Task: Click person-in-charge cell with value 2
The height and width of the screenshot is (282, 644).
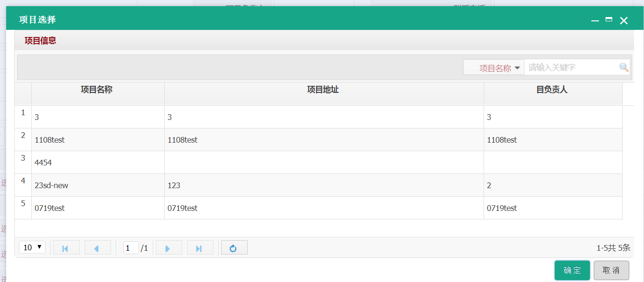Action: coord(553,185)
